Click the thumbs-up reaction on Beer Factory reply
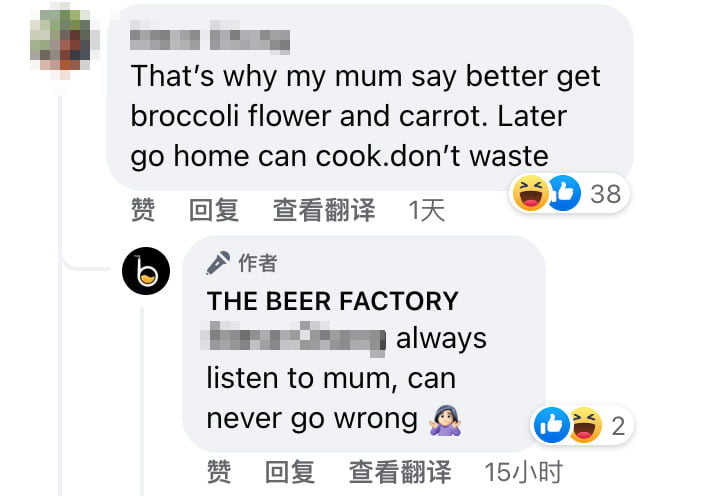The width and height of the screenshot is (710, 496). coord(551,425)
